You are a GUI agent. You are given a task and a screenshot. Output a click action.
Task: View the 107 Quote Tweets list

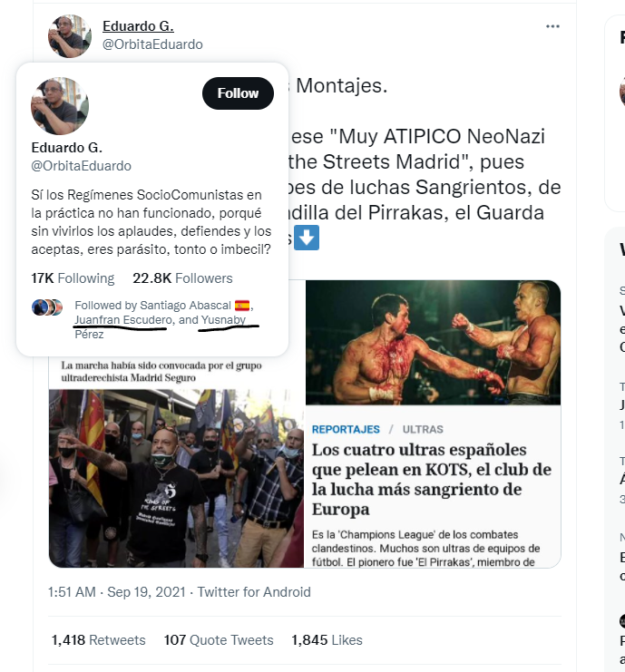[219, 640]
